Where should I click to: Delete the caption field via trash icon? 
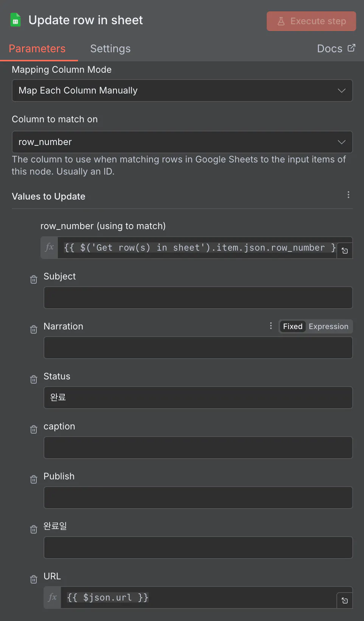(34, 429)
